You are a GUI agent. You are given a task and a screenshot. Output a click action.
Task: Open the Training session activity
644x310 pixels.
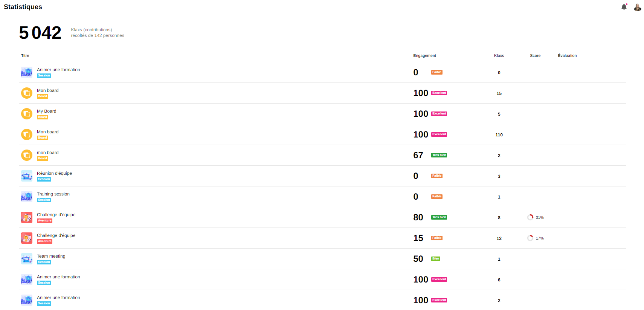53,194
